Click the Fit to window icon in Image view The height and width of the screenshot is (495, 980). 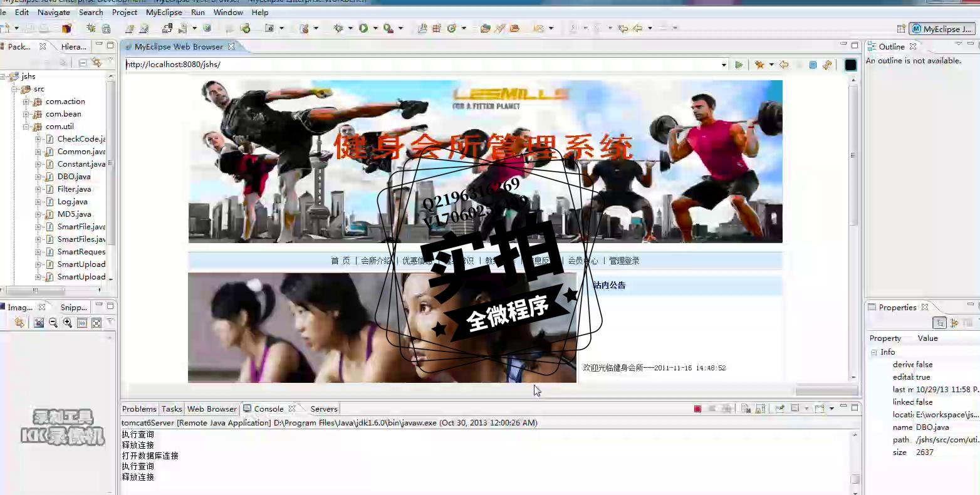coord(96,323)
